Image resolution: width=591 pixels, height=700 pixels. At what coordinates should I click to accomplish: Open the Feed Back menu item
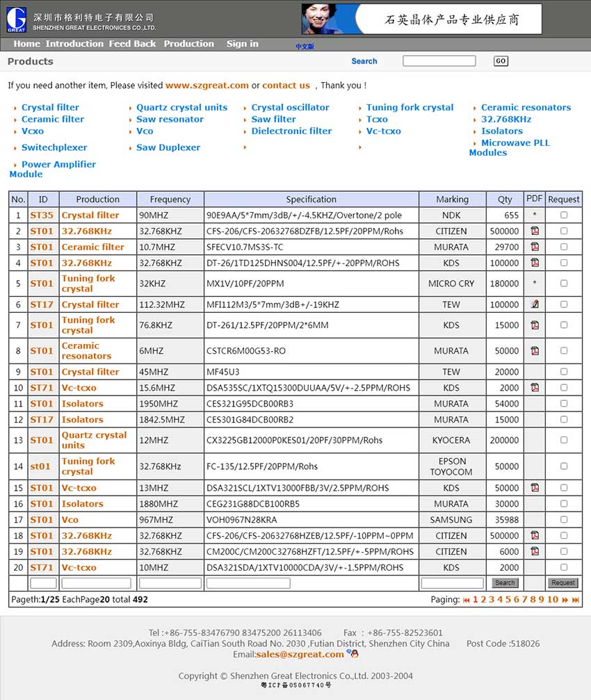click(132, 44)
